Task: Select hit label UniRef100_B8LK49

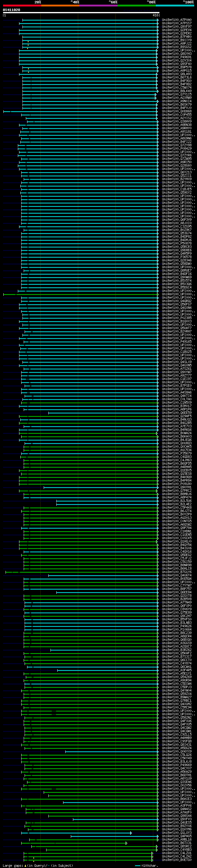Action: pyautogui.click(x=176, y=91)
